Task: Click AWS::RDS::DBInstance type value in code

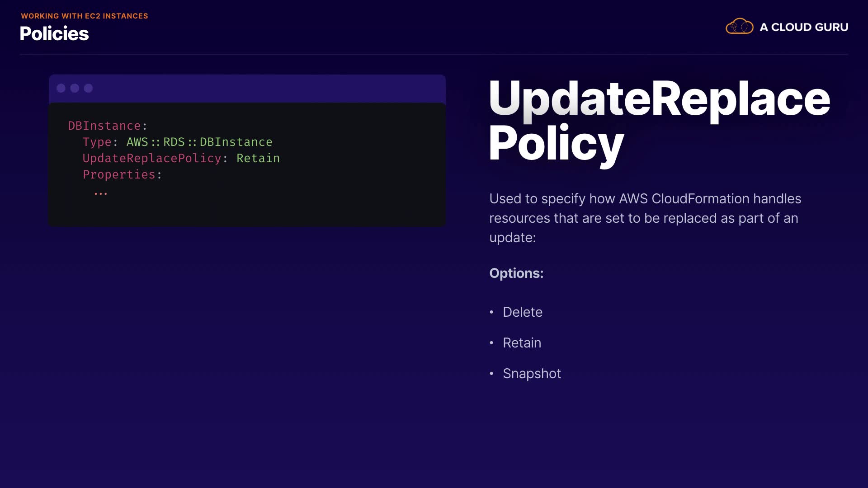Action: tap(199, 142)
